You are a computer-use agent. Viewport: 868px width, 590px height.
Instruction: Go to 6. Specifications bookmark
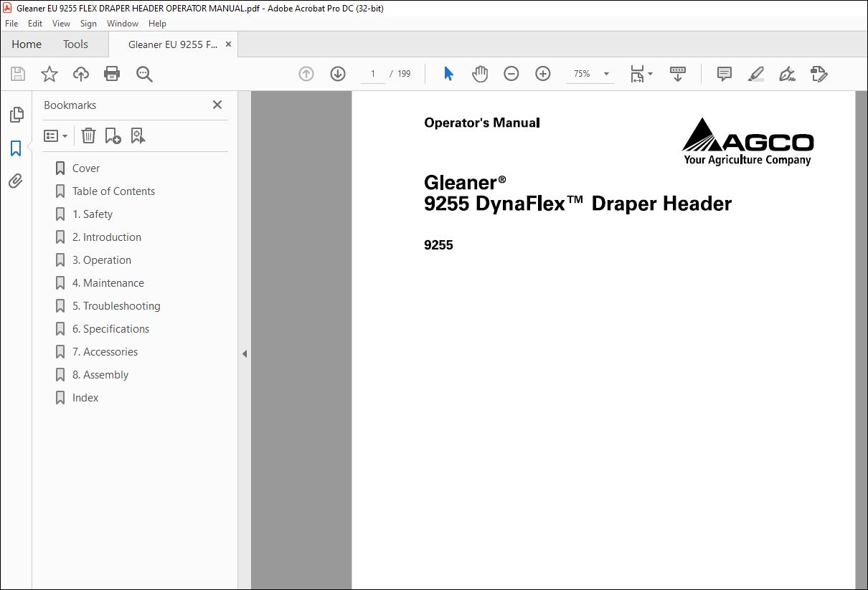pos(110,328)
